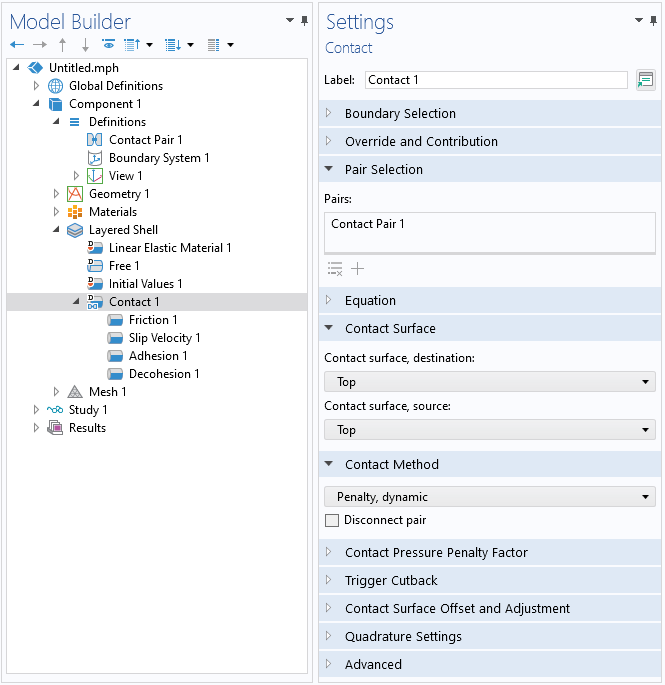Click the Move Up arrow in Model Builder toolbar
The image size is (665, 685).
[x=63, y=45]
